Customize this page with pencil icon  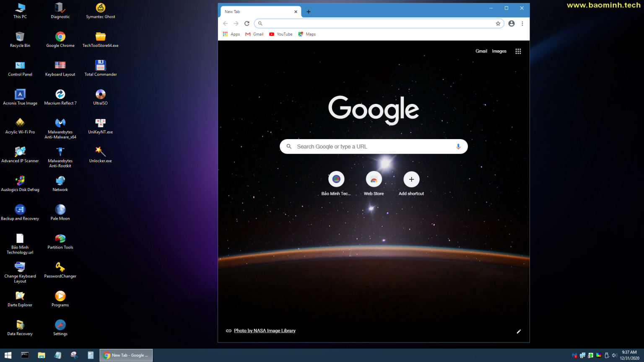(519, 331)
